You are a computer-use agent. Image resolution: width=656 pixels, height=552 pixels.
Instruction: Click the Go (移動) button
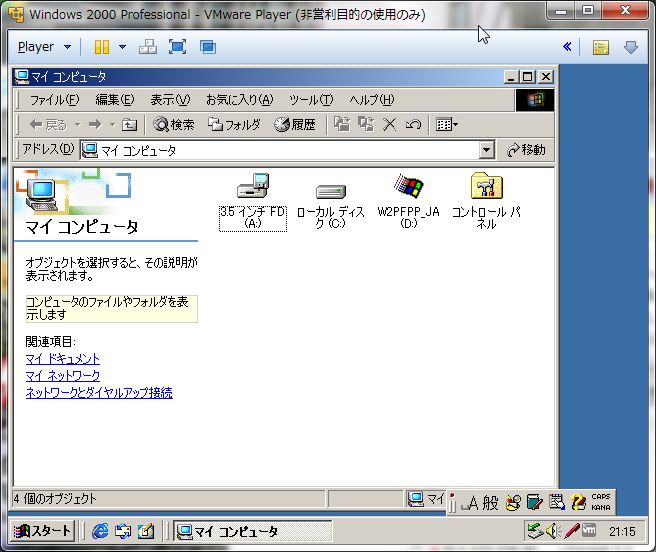526,150
